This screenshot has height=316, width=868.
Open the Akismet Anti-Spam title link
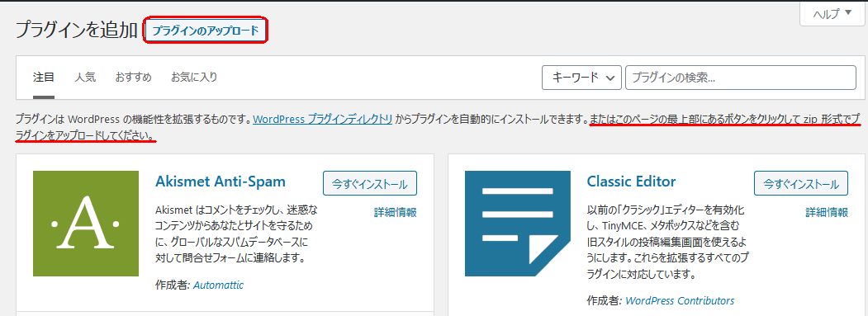[x=221, y=182]
